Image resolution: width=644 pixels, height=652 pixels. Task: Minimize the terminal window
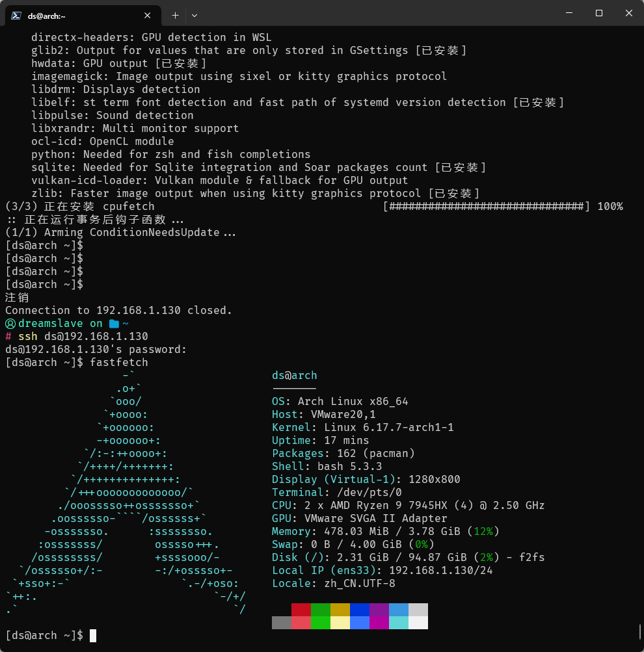569,14
